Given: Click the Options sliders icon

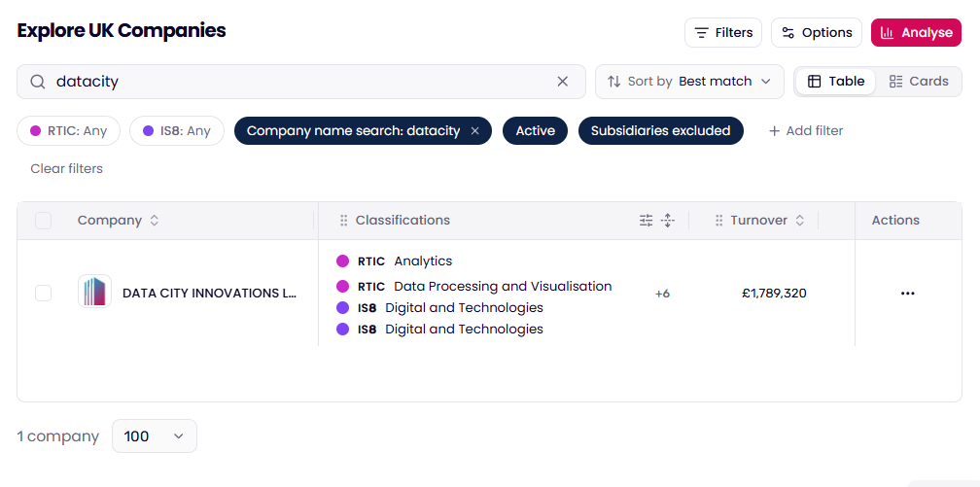Looking at the screenshot, I should click(x=788, y=32).
